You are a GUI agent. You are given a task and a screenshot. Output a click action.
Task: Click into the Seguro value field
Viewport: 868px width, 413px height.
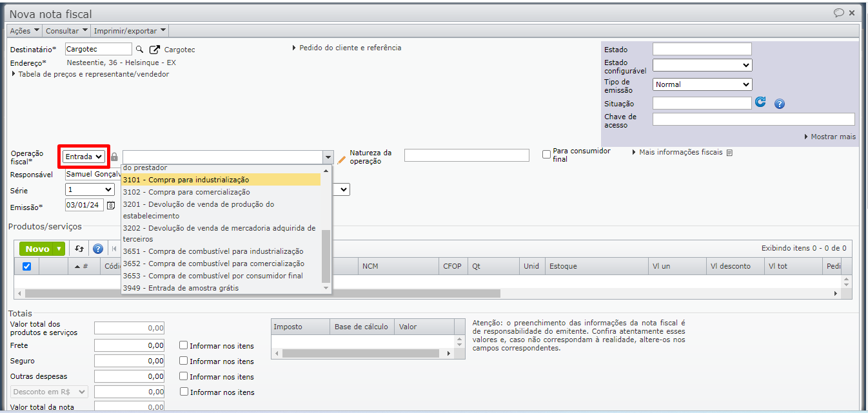[x=129, y=361]
